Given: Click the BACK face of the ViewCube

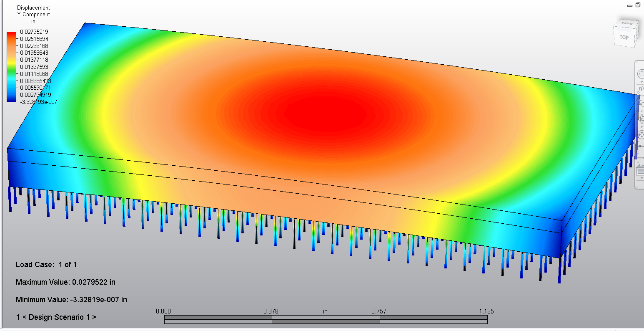Looking at the screenshot, I should click(627, 23).
